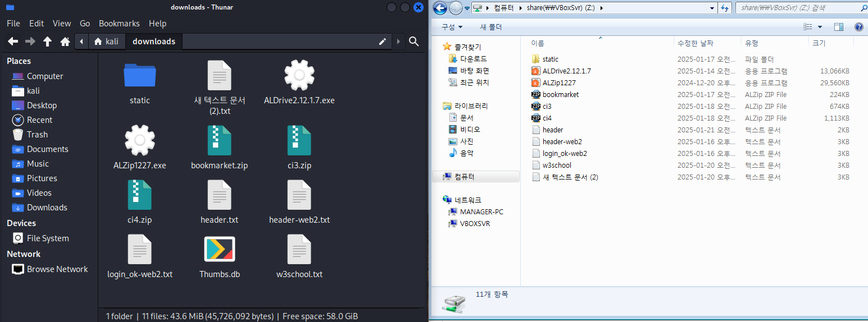Open Recent in Thunar sidebar
Screen dimensions: 868x322
(39, 120)
